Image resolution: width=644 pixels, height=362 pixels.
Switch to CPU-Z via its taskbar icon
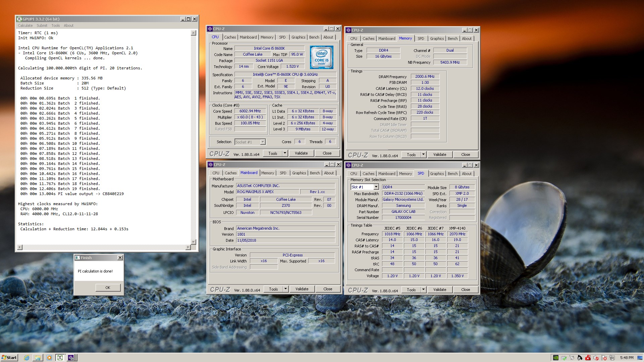pos(71,358)
